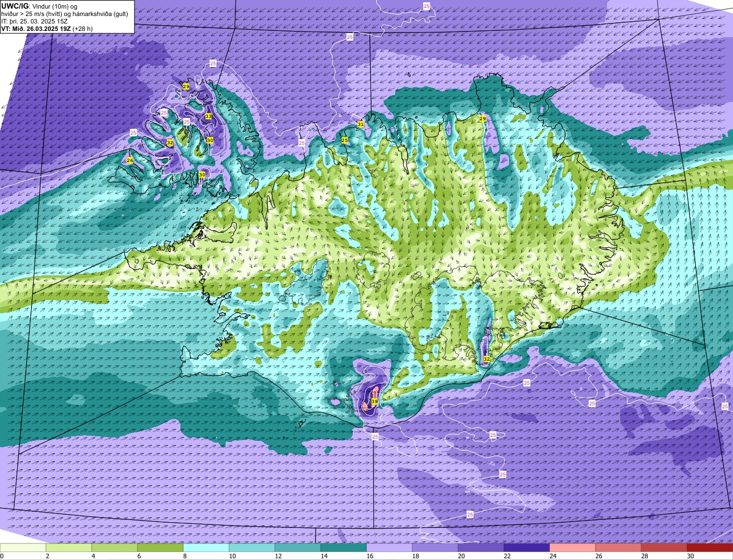
Task: Click the yellow 33 gust marker
Action: click(x=208, y=116)
